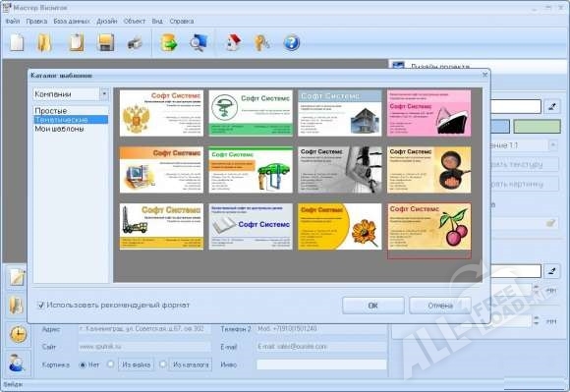Image resolution: width=570 pixels, height=392 pixels.
Task: Click the floppy disk Save icon
Action: point(106,42)
